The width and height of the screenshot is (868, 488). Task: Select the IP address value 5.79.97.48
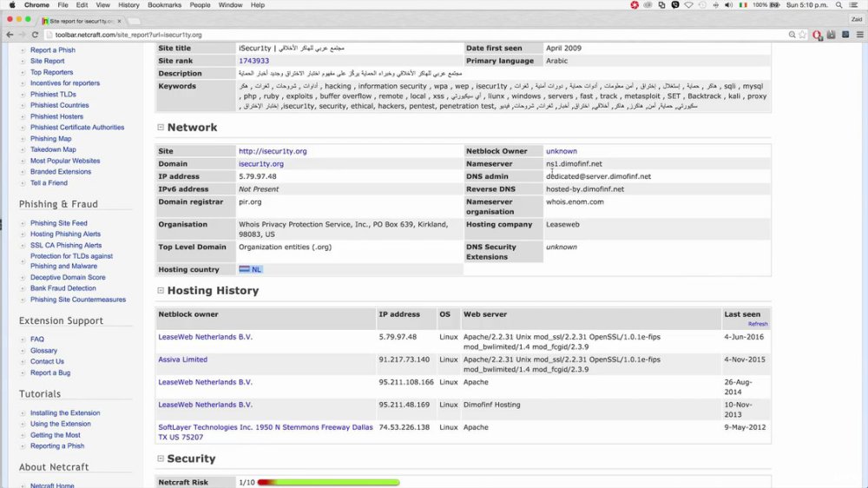258,176
